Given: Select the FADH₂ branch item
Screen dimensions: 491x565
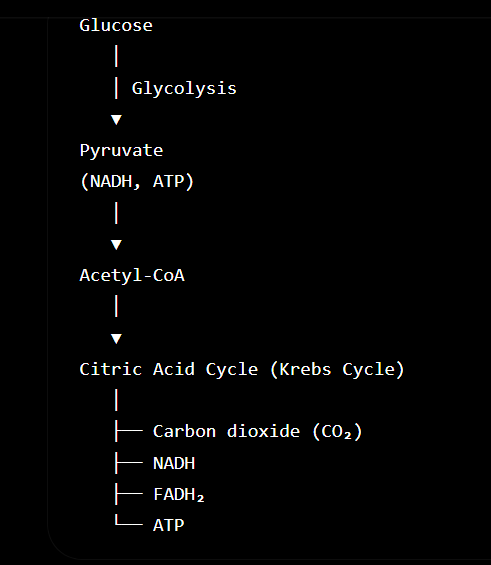Looking at the screenshot, I should tap(179, 494).
